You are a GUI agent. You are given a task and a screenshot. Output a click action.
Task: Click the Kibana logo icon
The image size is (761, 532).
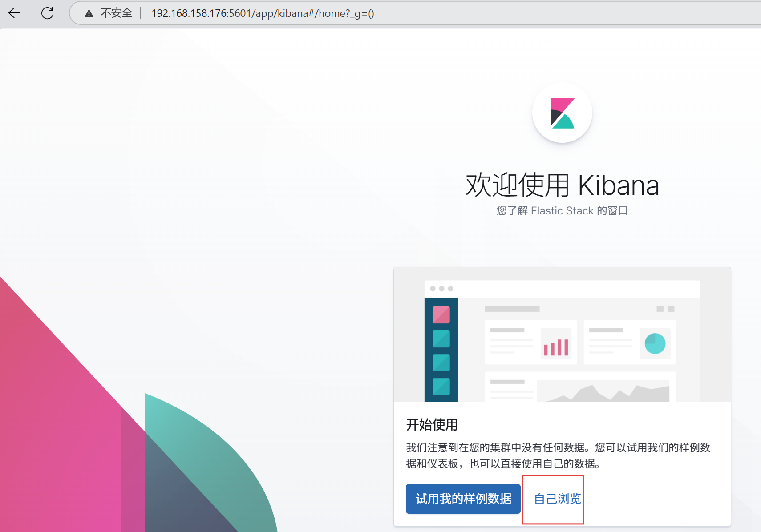[x=562, y=113]
